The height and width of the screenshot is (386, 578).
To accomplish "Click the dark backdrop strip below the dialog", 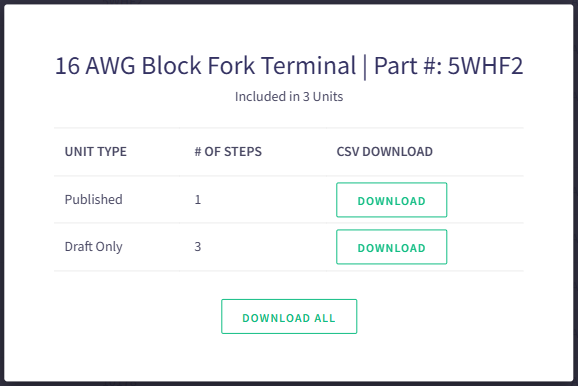I will (x=289, y=384).
